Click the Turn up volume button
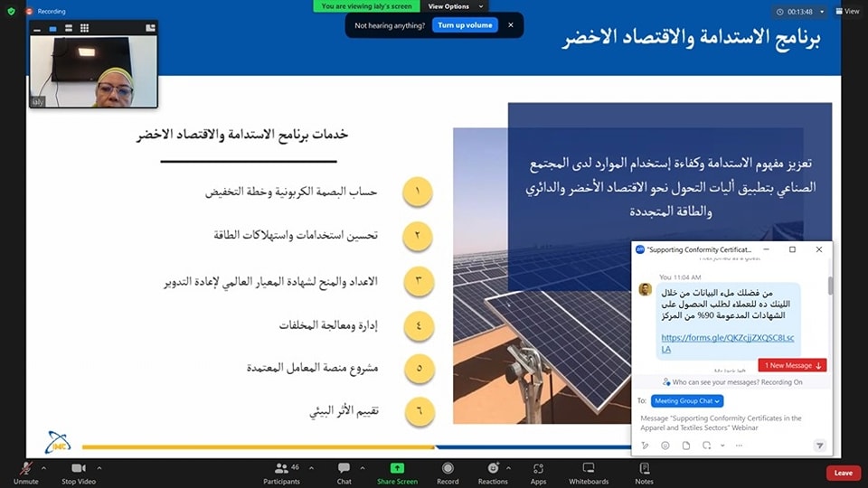868x488 pixels. coord(465,25)
